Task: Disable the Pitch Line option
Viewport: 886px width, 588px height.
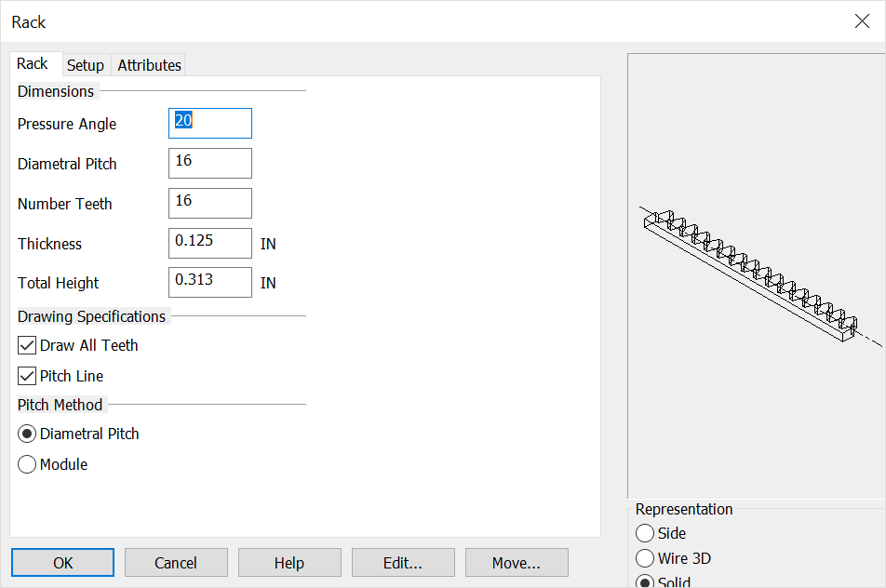Action: (x=26, y=376)
